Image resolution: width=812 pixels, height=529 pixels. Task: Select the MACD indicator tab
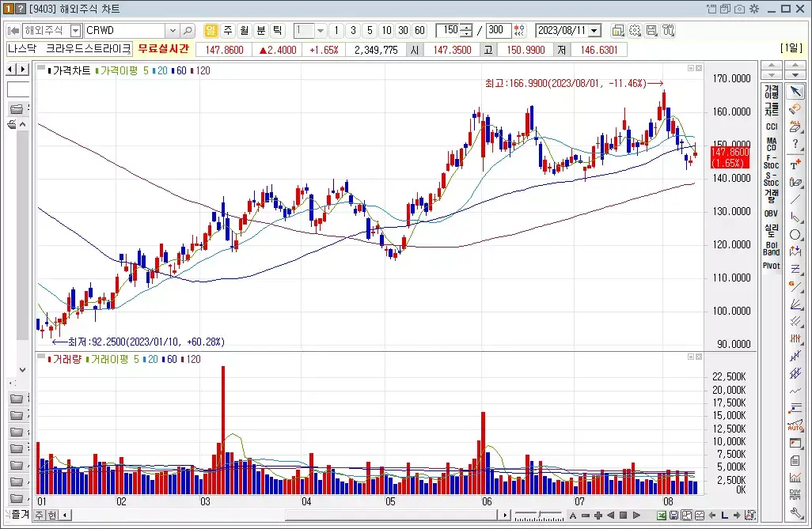[x=771, y=144]
